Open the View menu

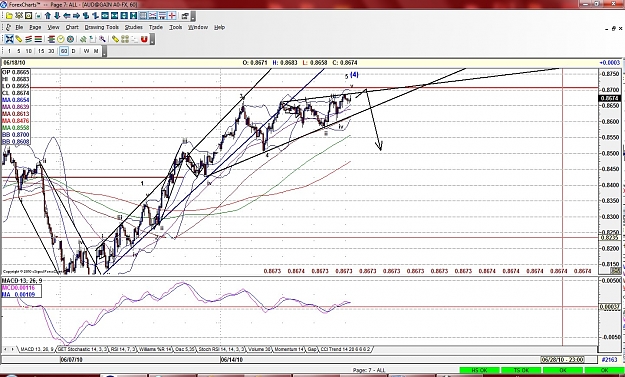click(x=53, y=27)
